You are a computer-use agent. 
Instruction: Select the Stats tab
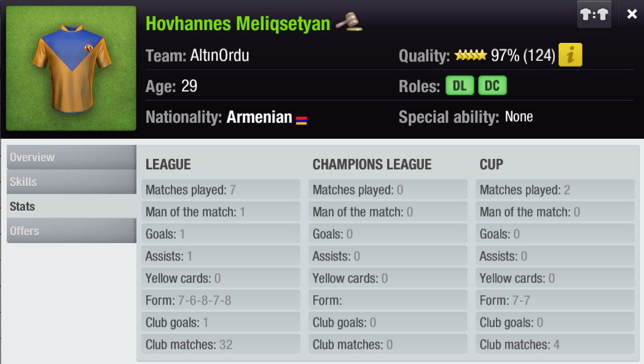(x=71, y=206)
